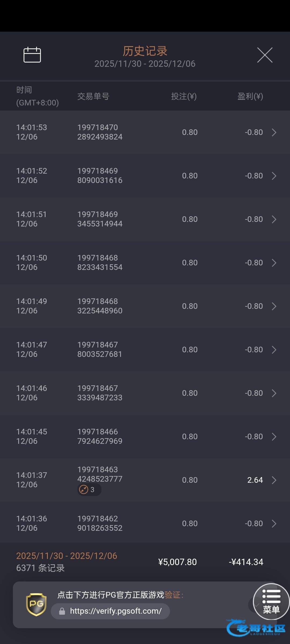Tap the 2025/11/30 - 2025/12/06 header date range
The width and height of the screenshot is (290, 644).
(x=145, y=64)
